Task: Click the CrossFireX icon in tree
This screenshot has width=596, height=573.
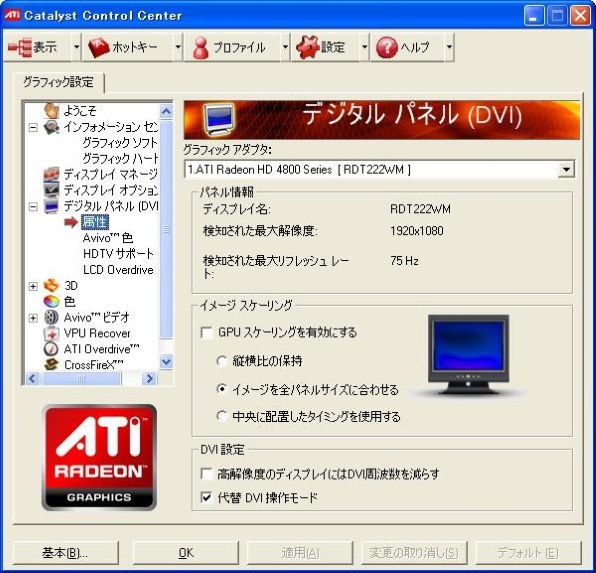Action: [x=51, y=364]
